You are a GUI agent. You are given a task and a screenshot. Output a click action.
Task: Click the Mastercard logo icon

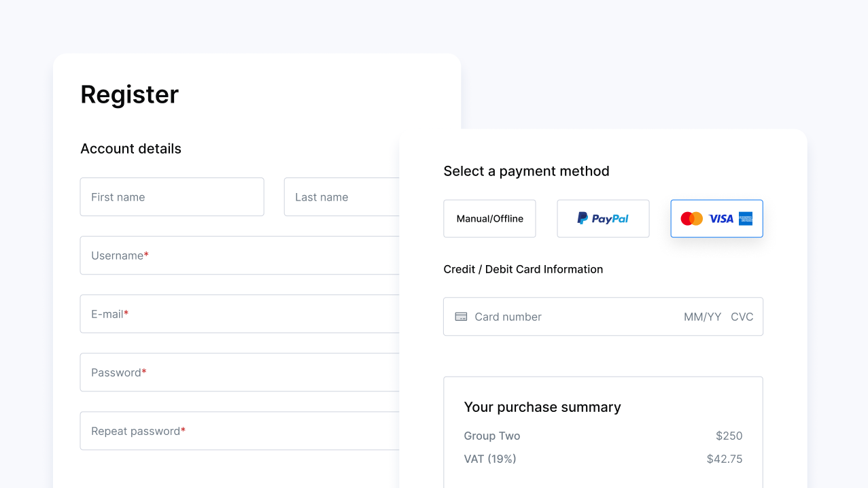tap(692, 219)
